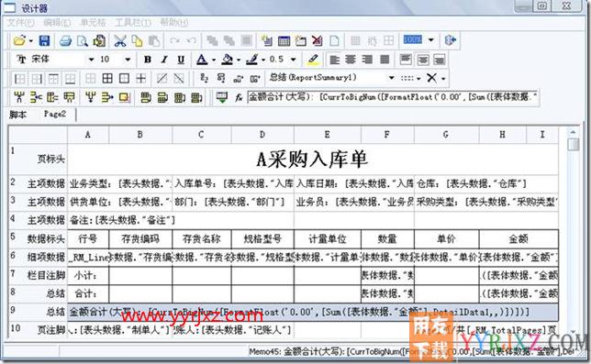Save the report with the floppy icon
The width and height of the screenshot is (591, 364).
point(44,40)
